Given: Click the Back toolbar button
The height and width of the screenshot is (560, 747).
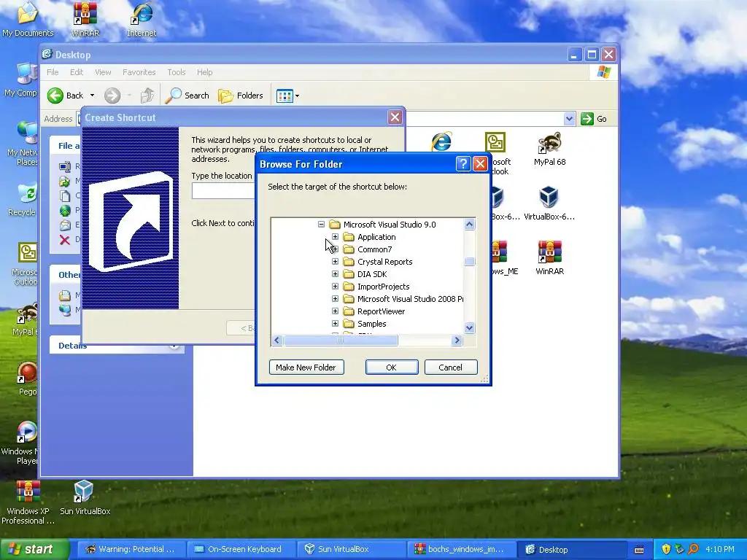Looking at the screenshot, I should point(66,96).
